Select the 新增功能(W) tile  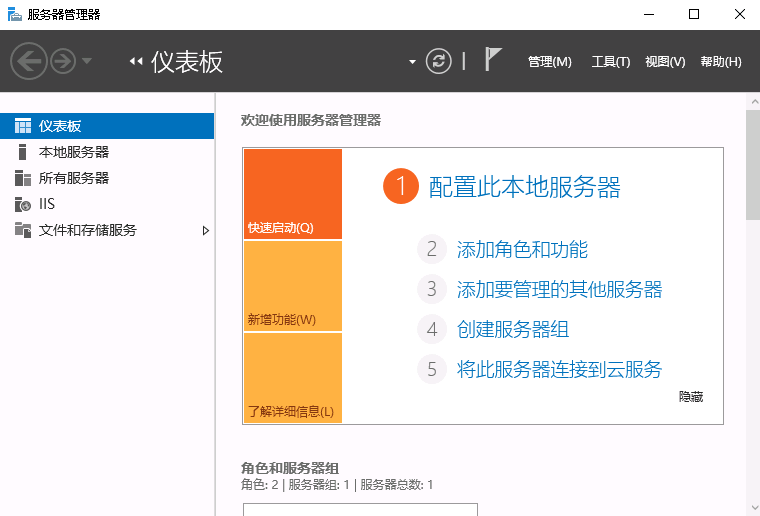coord(292,286)
